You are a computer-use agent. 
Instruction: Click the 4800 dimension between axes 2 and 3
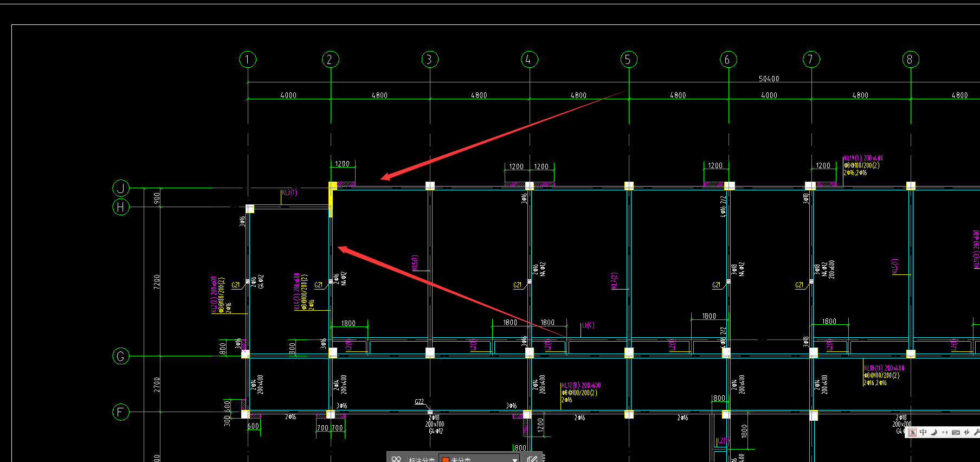pos(379,95)
